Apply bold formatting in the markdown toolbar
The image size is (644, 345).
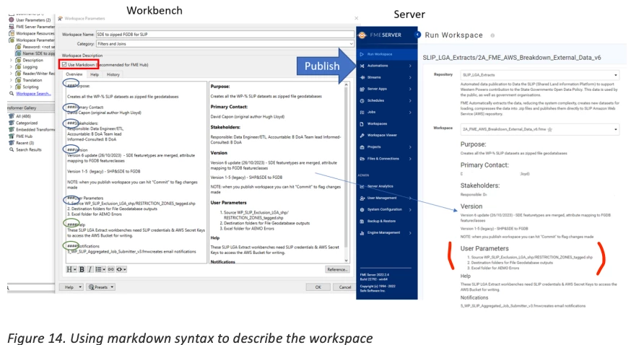click(x=82, y=269)
